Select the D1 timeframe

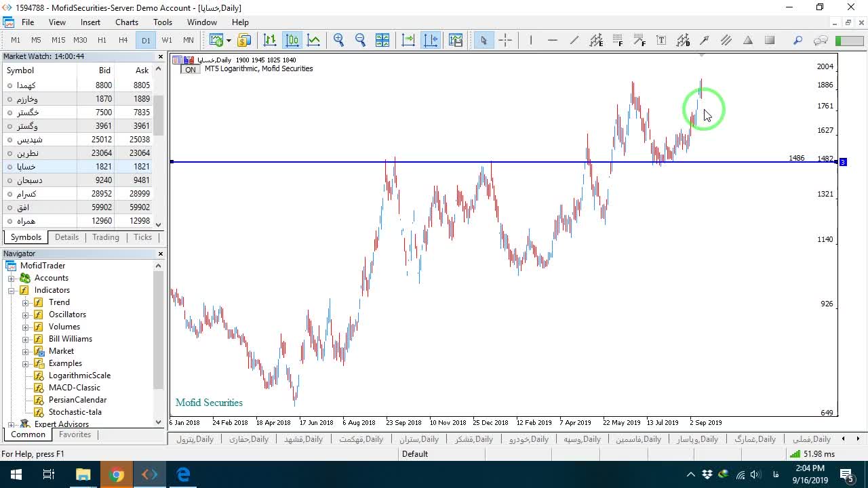(146, 40)
